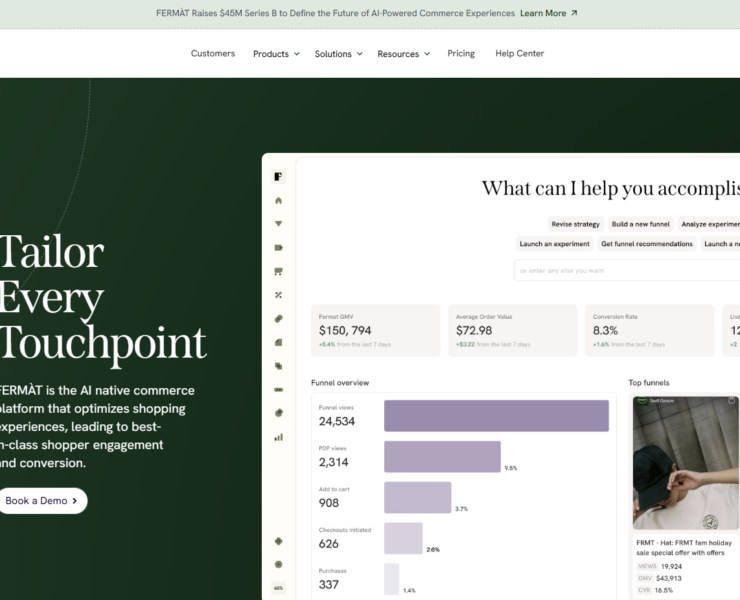Click the Funnel views value 24,534
The width and height of the screenshot is (740, 600).
pyautogui.click(x=337, y=421)
